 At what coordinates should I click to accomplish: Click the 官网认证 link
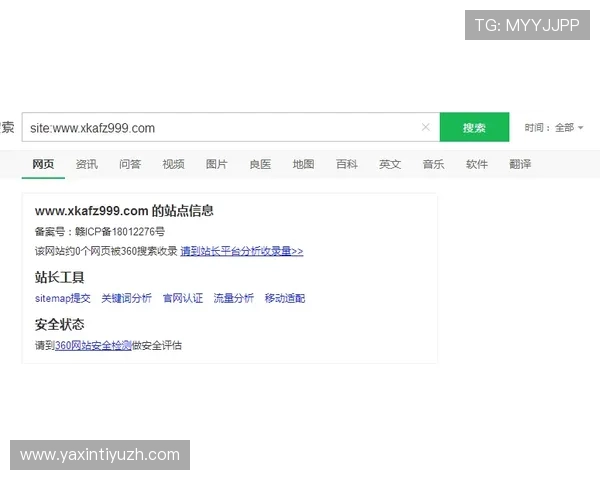coord(183,298)
